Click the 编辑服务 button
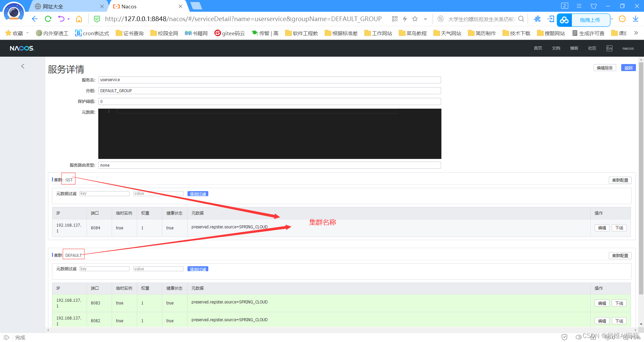 605,68
